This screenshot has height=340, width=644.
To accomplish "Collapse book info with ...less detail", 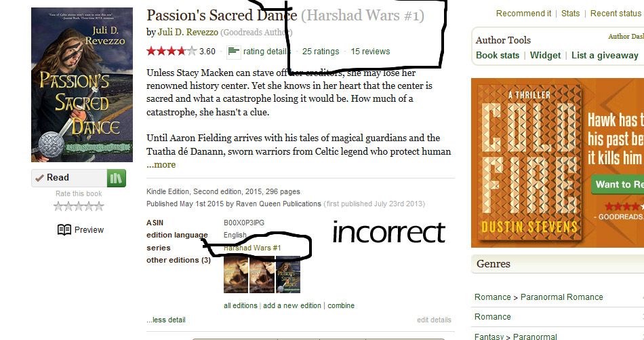I will (x=166, y=320).
